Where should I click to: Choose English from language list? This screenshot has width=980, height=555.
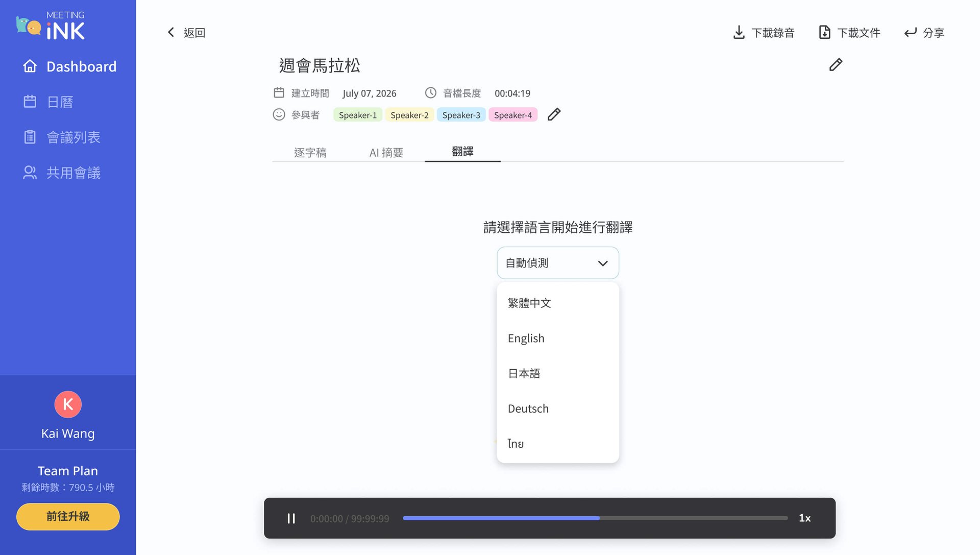pyautogui.click(x=558, y=339)
